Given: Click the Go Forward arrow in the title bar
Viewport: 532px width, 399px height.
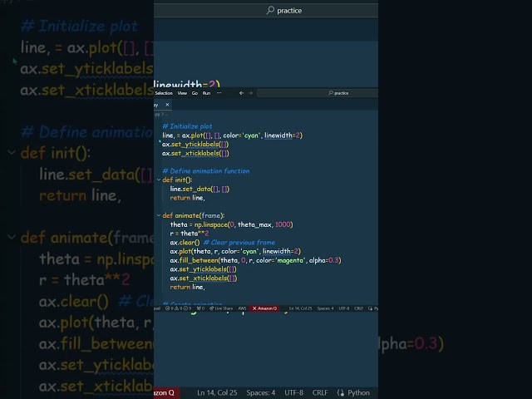Looking at the screenshot, I should pos(250,93).
